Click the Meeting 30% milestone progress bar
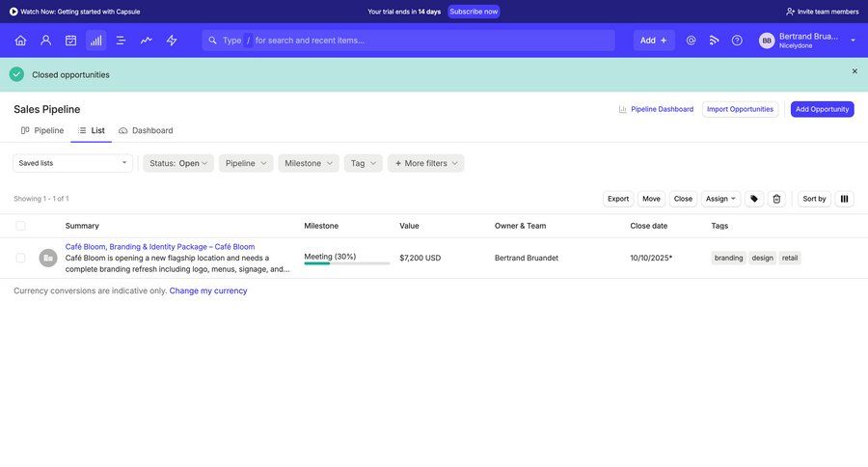868x467 pixels. tap(347, 262)
